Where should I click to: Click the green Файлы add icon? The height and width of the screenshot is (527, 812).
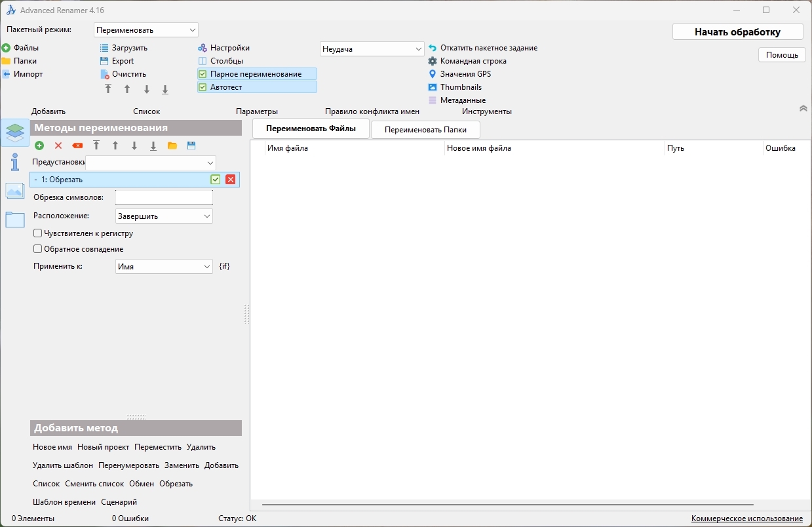[x=6, y=48]
